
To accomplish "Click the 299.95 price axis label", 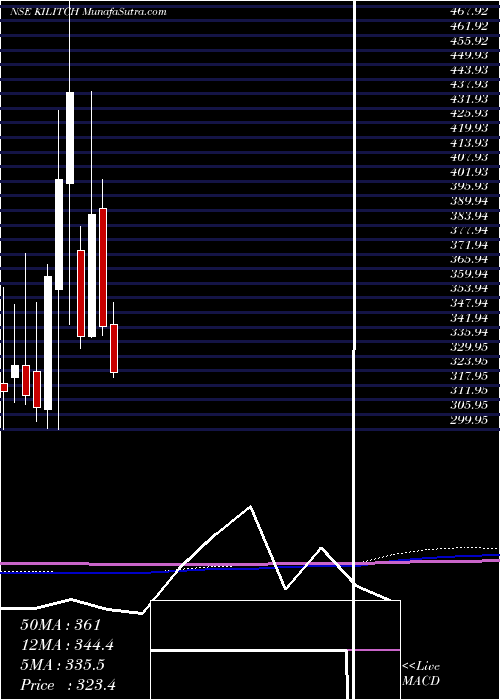I will pos(469,420).
